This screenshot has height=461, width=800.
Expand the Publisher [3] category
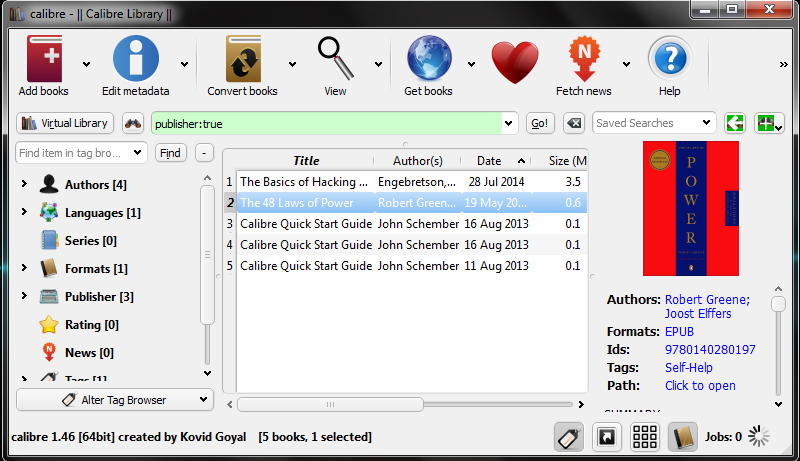coord(24,296)
